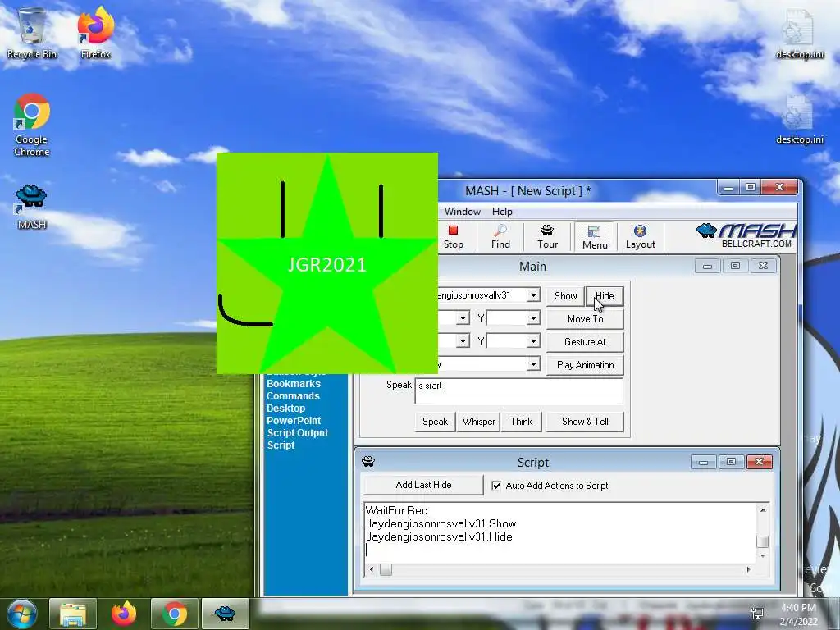Screen dimensions: 840x630
Task: Click the script scrollbar left arrow
Action: (372, 569)
